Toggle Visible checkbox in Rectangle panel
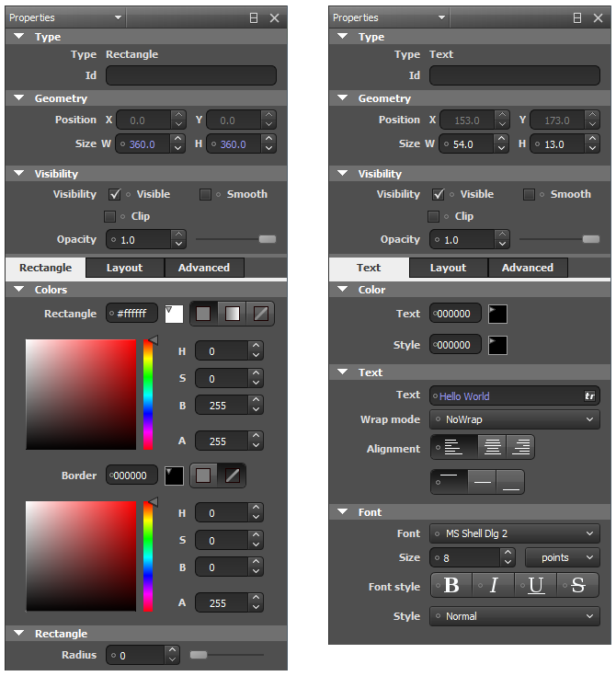Viewport: 616px width, 676px height. [115, 194]
